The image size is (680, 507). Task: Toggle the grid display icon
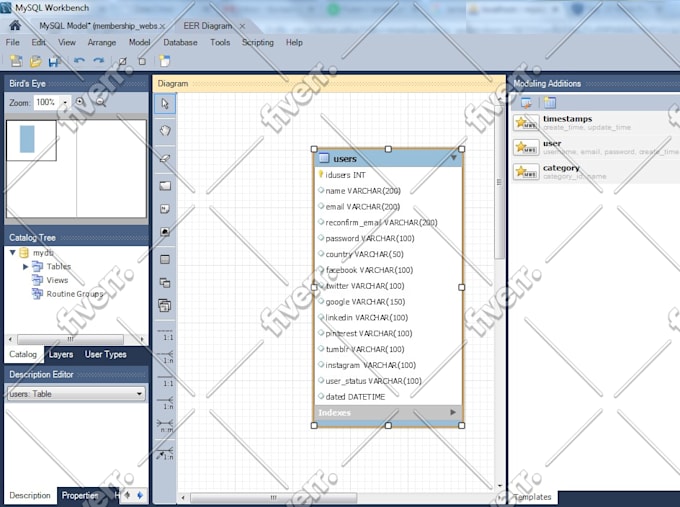(123, 61)
